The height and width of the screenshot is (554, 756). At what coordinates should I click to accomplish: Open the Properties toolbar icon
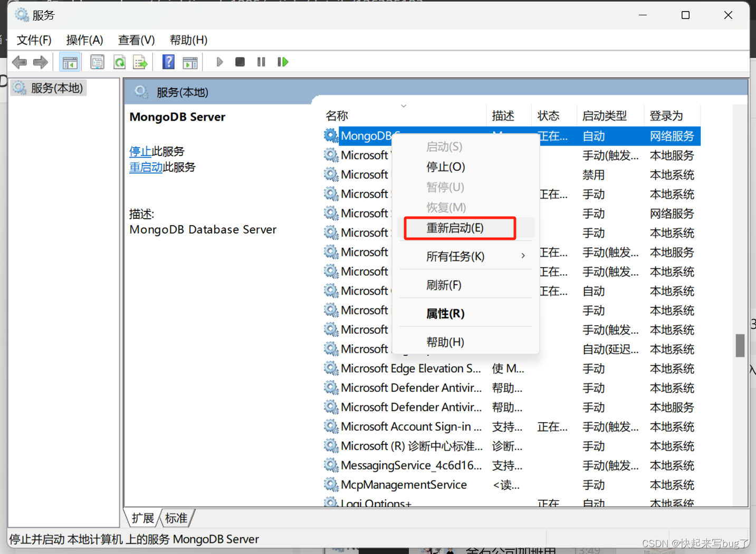(x=98, y=62)
